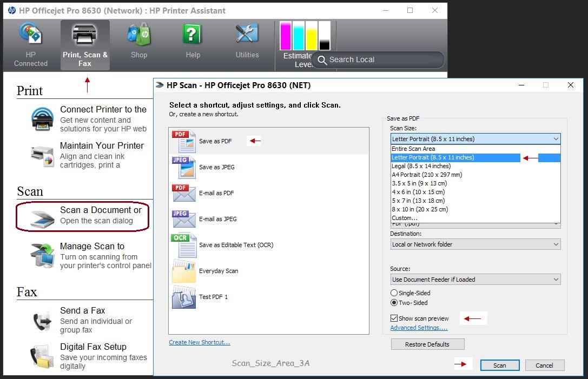Open the Create New Shortcut link
The height and width of the screenshot is (379, 588).
point(200,342)
